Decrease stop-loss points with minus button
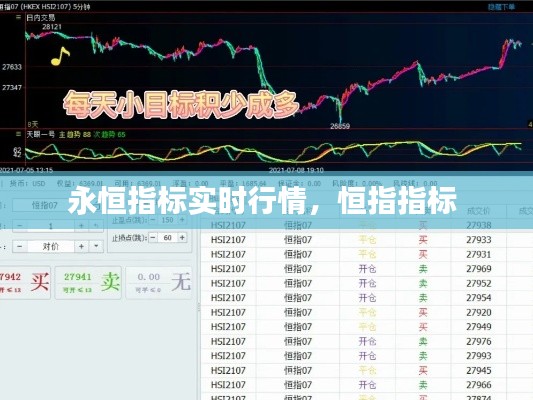The image size is (533, 400). [x=153, y=238]
